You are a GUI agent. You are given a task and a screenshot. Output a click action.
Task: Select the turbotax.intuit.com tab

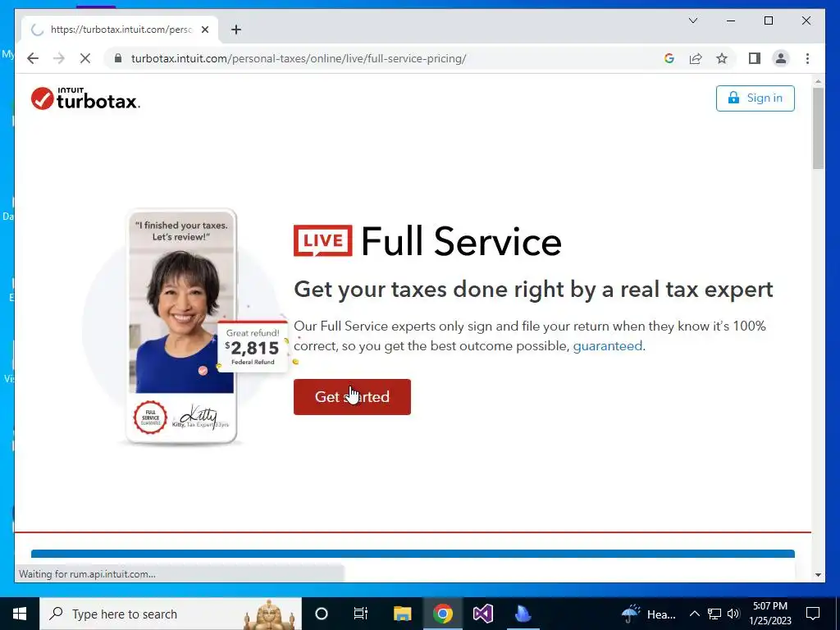tap(120, 30)
